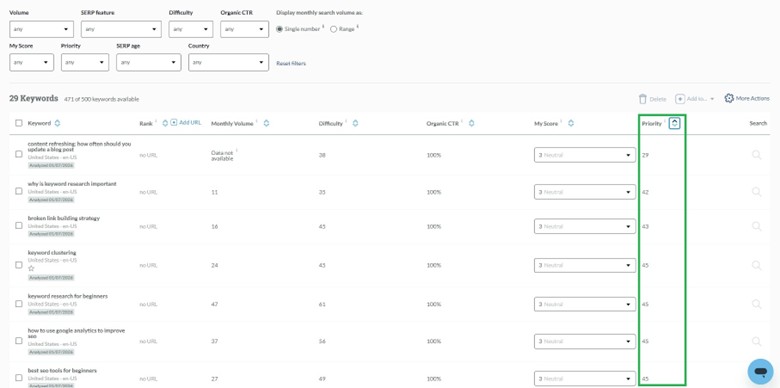Check the broken link building strategy row

pyautogui.click(x=19, y=225)
